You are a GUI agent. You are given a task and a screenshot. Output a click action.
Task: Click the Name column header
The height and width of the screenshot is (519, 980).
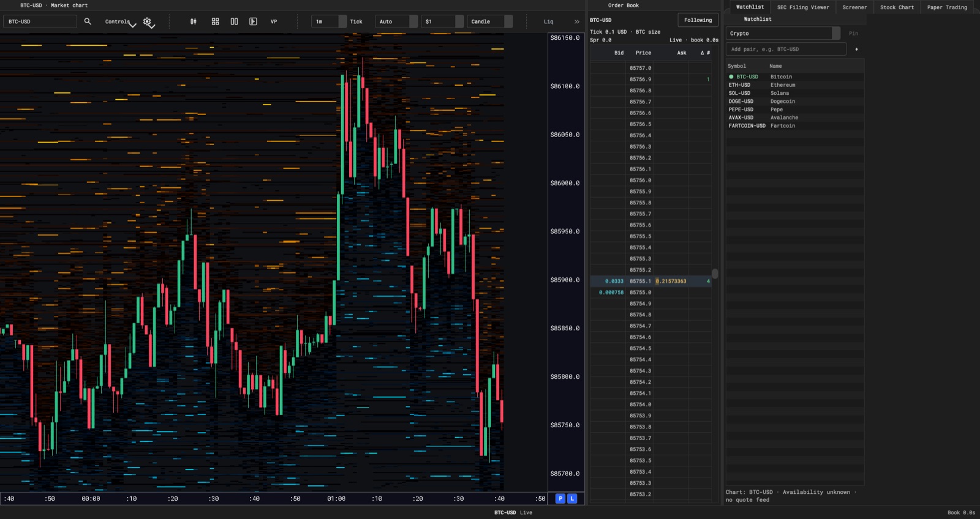pyautogui.click(x=775, y=66)
